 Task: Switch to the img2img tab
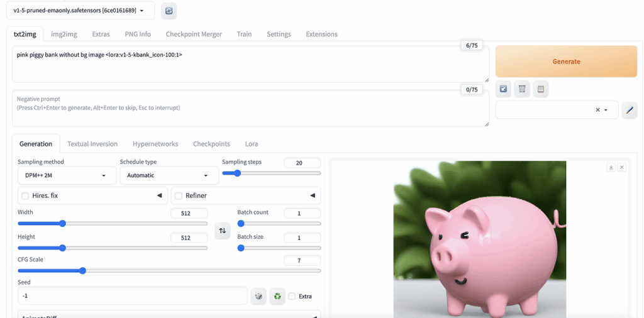click(64, 34)
